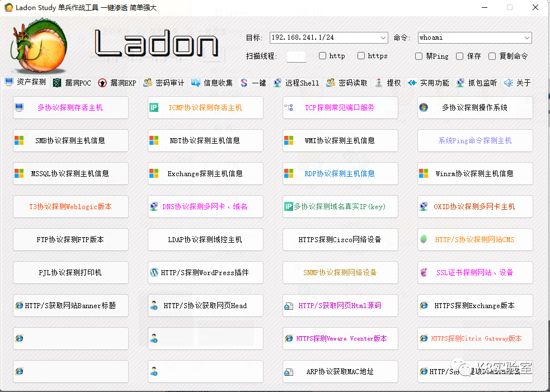Screen dimensions: 550x392
Task: Click FTP协议探测FTP版本 button
Action: pyautogui.click(x=70, y=239)
